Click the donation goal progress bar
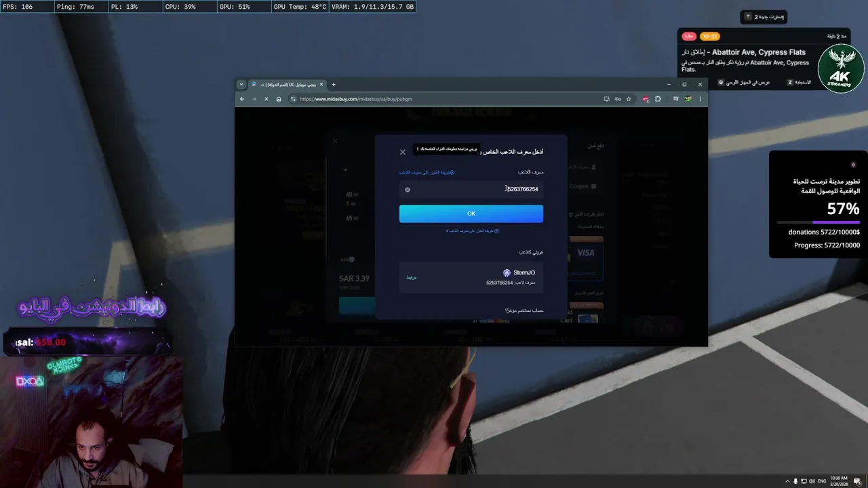This screenshot has width=868, height=488. [818, 222]
